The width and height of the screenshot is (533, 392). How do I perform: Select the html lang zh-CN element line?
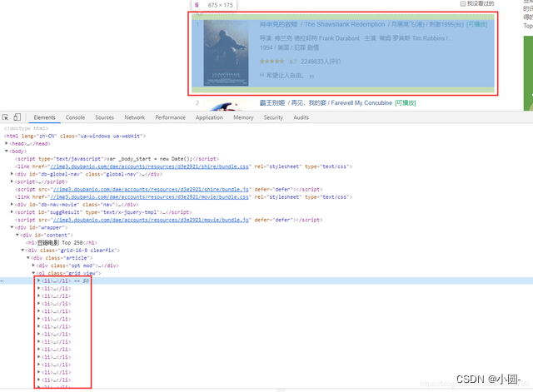click(x=75, y=136)
